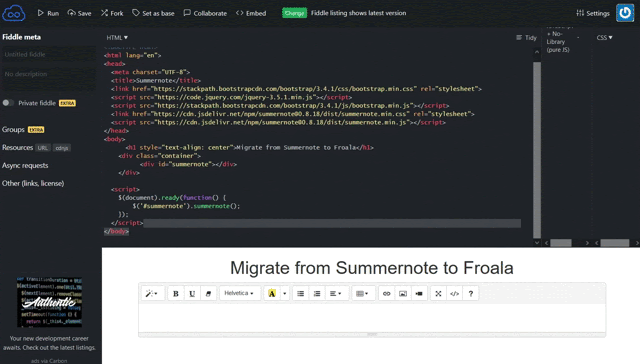This screenshot has width=640, height=364.
Task: Open the Helvetica font family dropdown
Action: [x=240, y=293]
